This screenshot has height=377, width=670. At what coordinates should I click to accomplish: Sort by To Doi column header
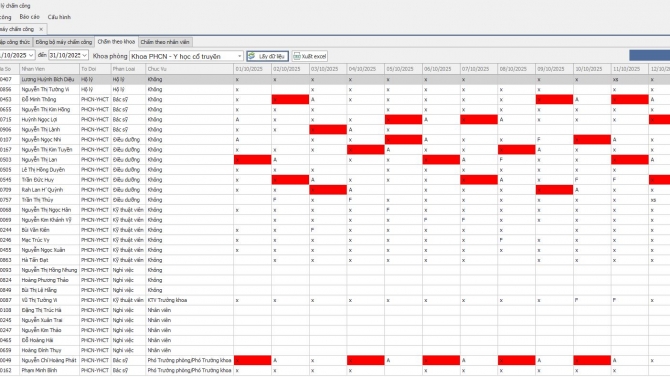point(95,69)
